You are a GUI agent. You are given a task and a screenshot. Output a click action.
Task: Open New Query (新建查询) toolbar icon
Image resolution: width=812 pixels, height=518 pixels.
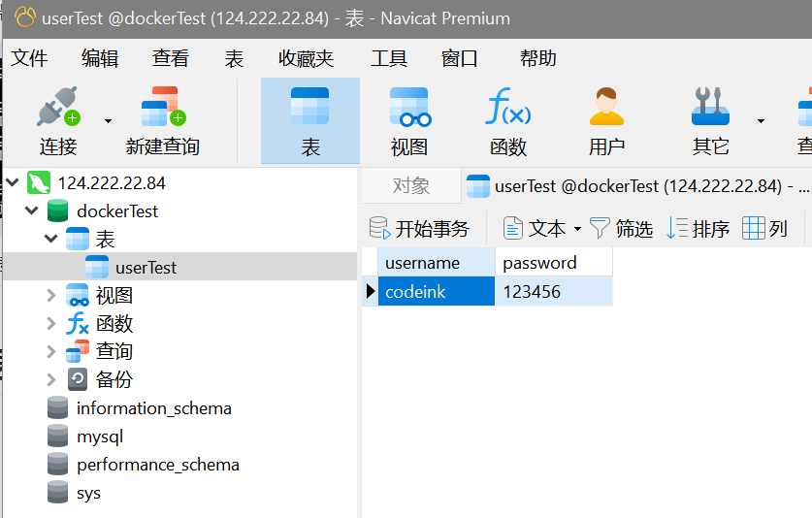(162, 108)
